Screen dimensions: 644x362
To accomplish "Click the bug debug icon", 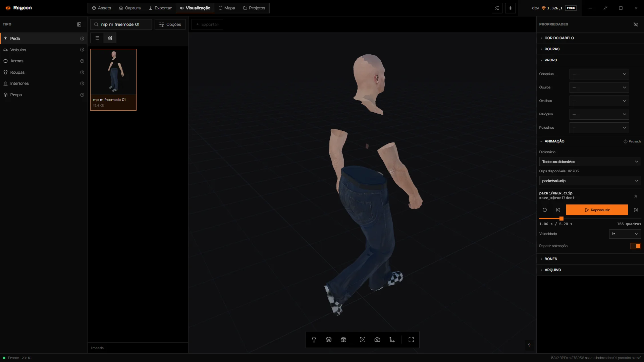I will (343, 340).
